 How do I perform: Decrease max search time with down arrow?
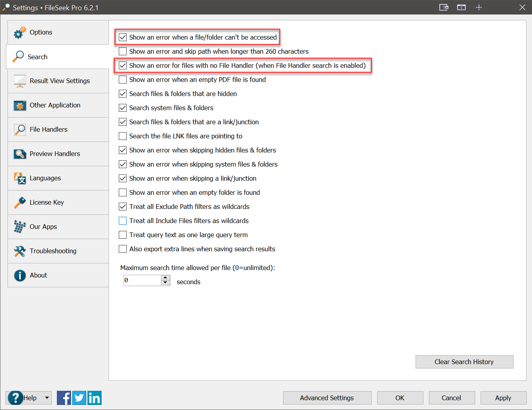coord(165,283)
